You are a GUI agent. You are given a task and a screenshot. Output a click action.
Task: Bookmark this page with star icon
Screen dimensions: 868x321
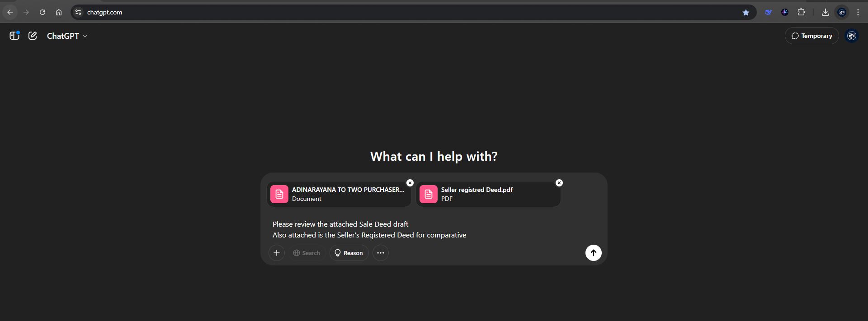746,13
